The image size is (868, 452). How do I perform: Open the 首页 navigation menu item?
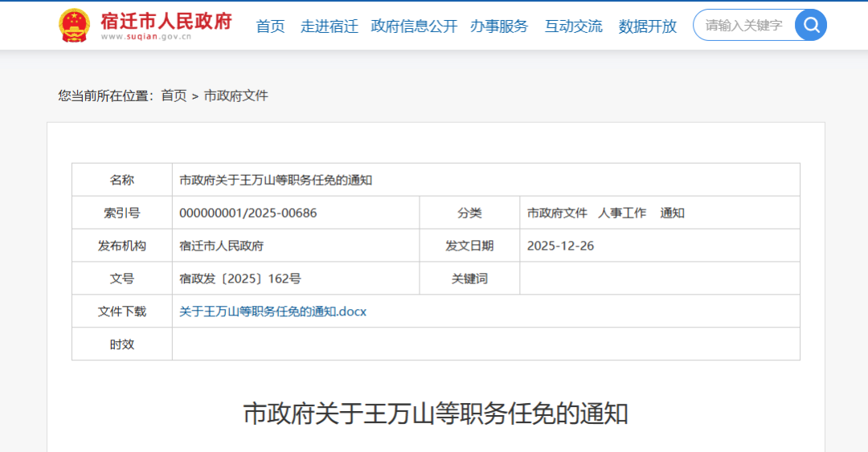pos(270,26)
